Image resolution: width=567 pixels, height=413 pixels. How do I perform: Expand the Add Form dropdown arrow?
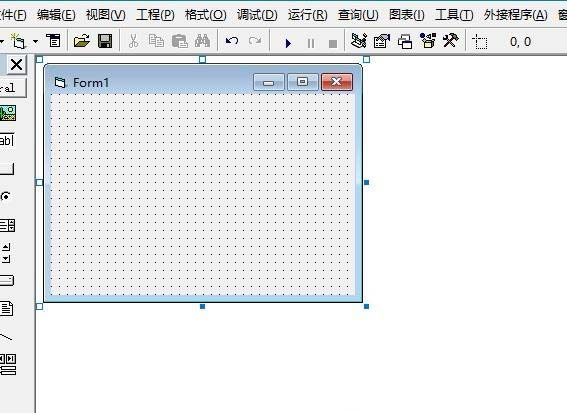pos(35,41)
